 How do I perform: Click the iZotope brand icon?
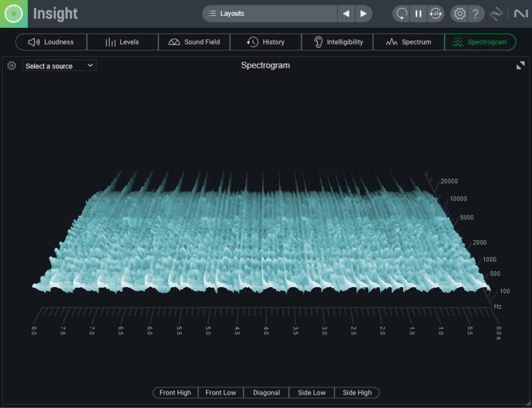tap(497, 13)
